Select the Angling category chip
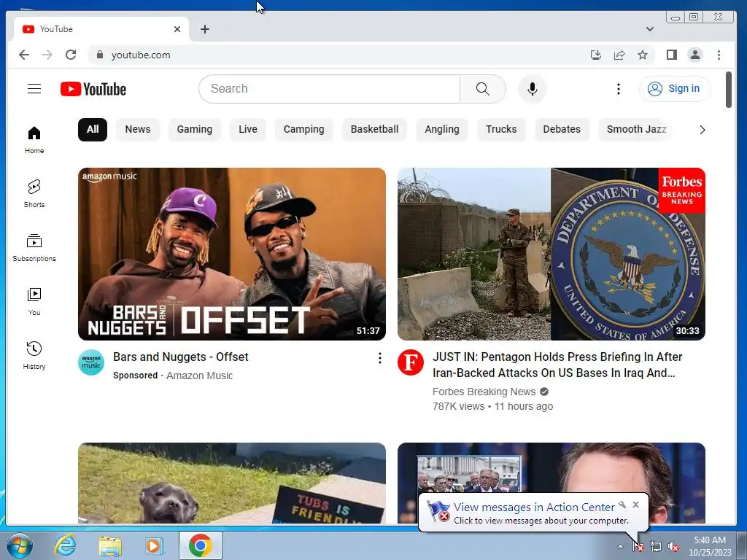This screenshot has width=747, height=560. coord(441,130)
